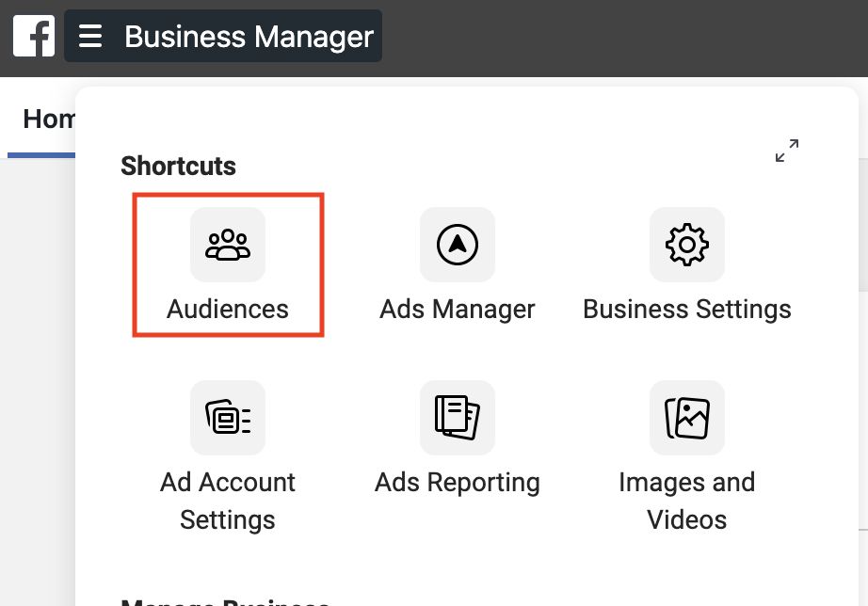Click the Audiences text label

pyautogui.click(x=228, y=309)
